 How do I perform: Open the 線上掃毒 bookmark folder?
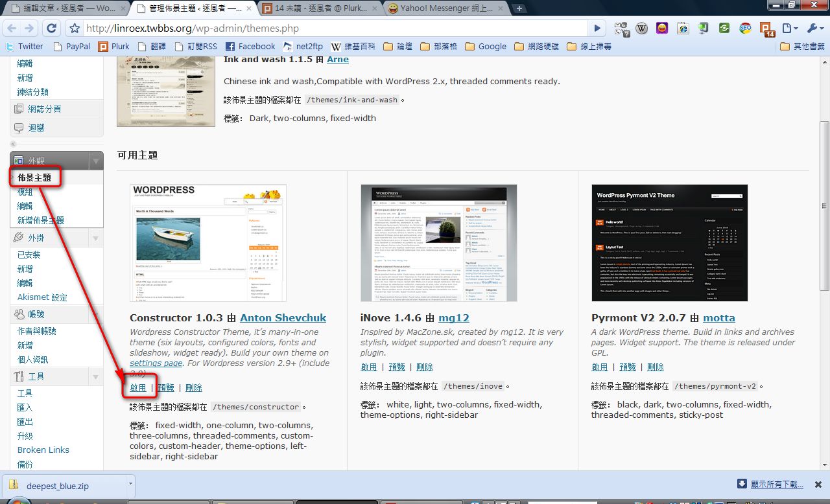coord(589,47)
